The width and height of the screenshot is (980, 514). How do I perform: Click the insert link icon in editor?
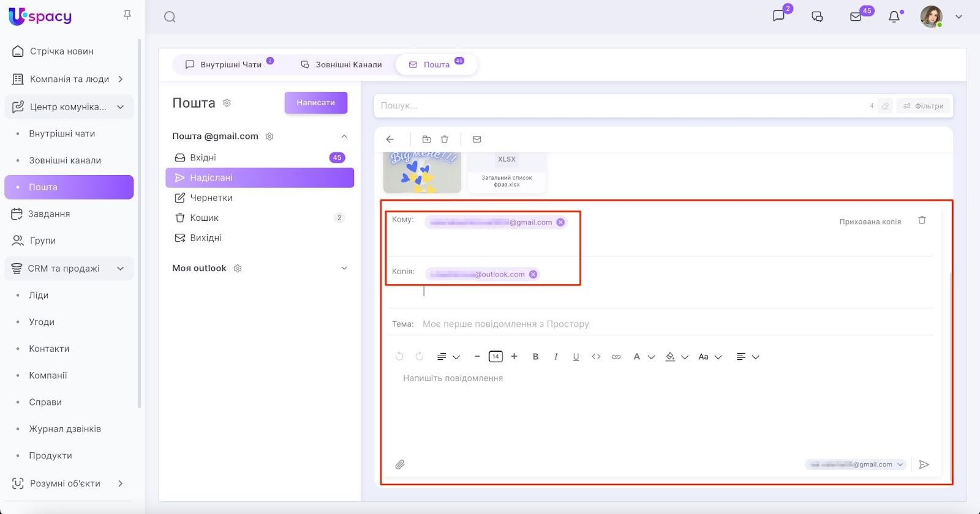point(616,357)
